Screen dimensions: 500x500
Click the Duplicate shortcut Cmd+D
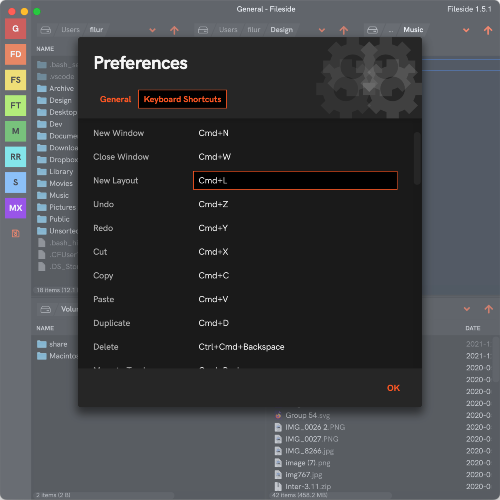[x=214, y=323]
